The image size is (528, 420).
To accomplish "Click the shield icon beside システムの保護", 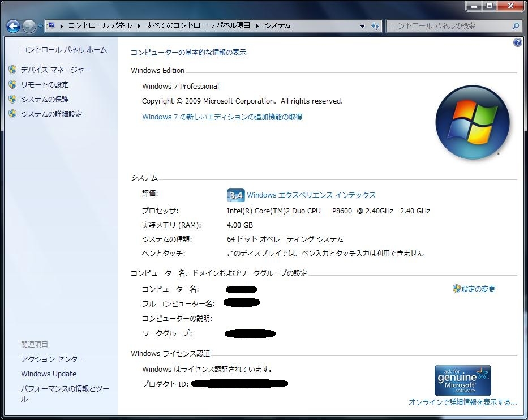I will coord(12,99).
